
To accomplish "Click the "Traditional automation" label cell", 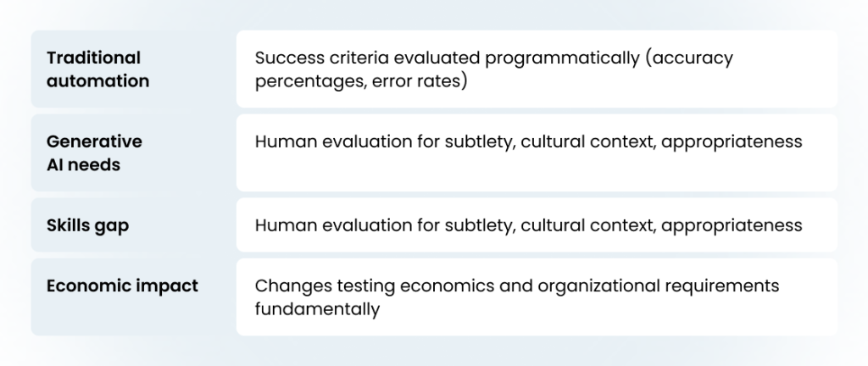I will click(x=131, y=69).
